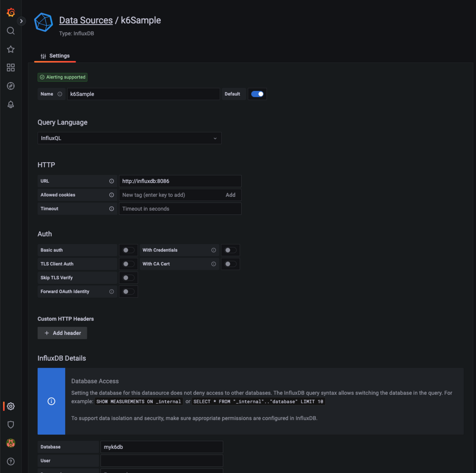Click the URL info icon
Screen dimensions: 476x473
coord(111,181)
